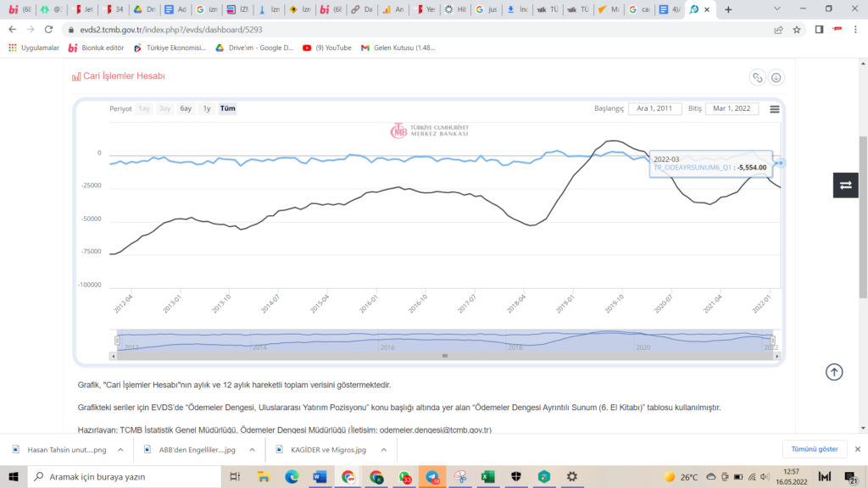The width and height of the screenshot is (868, 488).
Task: Click the chart range navigator scrollbar
Action: tap(445, 356)
